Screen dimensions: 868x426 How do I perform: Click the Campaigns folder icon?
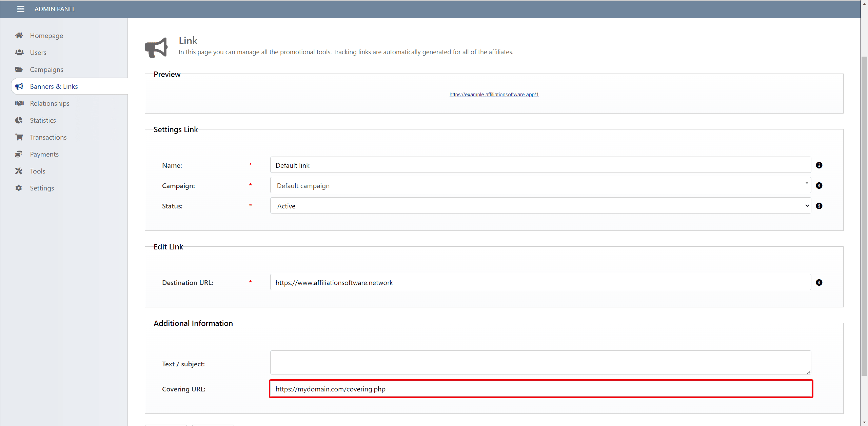[x=19, y=69]
